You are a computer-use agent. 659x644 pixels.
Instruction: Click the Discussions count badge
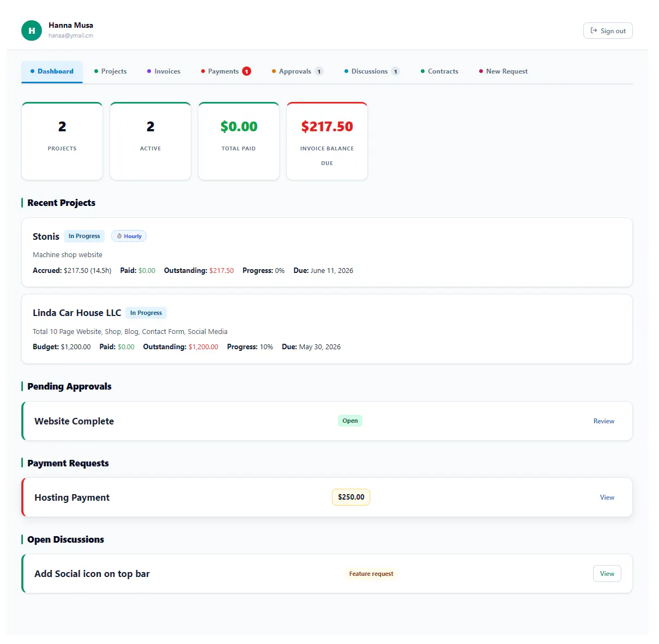395,71
